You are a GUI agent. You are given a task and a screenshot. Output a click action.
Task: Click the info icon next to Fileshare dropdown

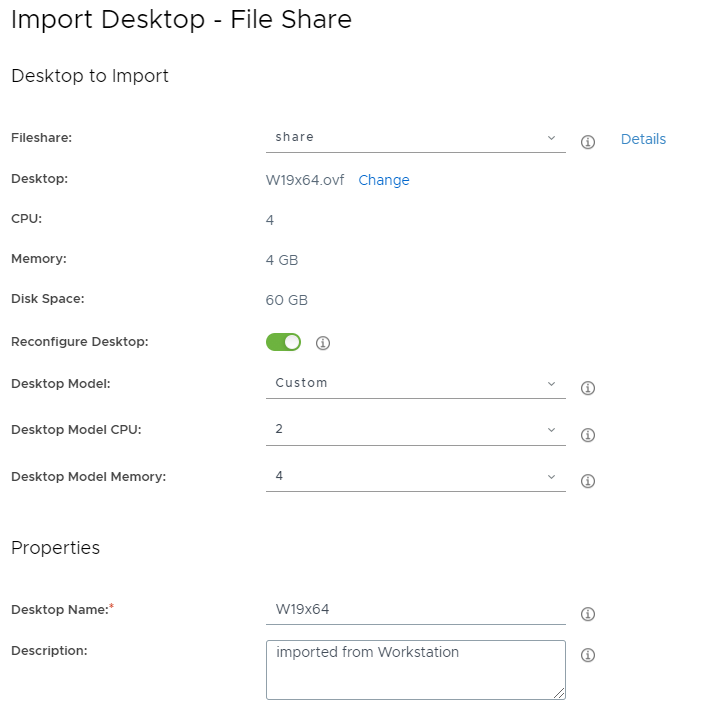coord(588,141)
